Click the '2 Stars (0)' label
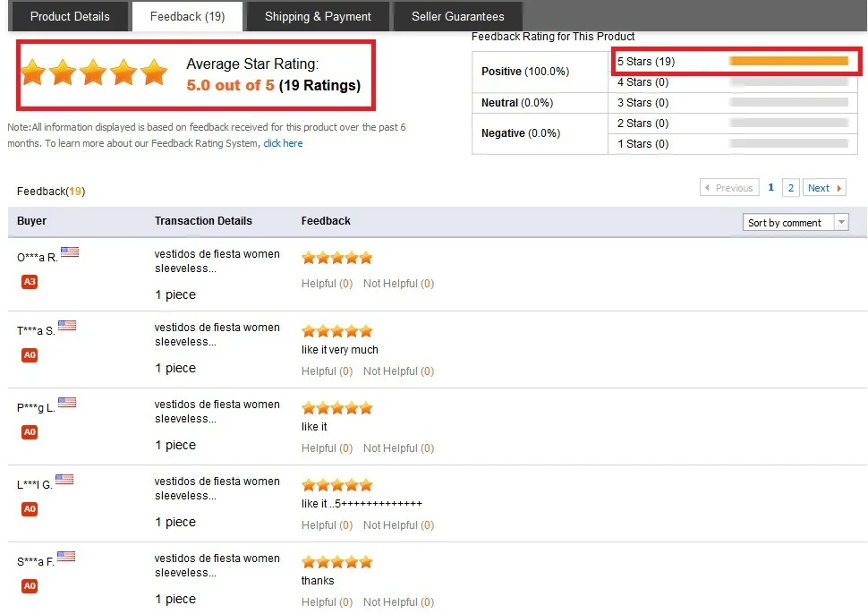 tap(642, 123)
